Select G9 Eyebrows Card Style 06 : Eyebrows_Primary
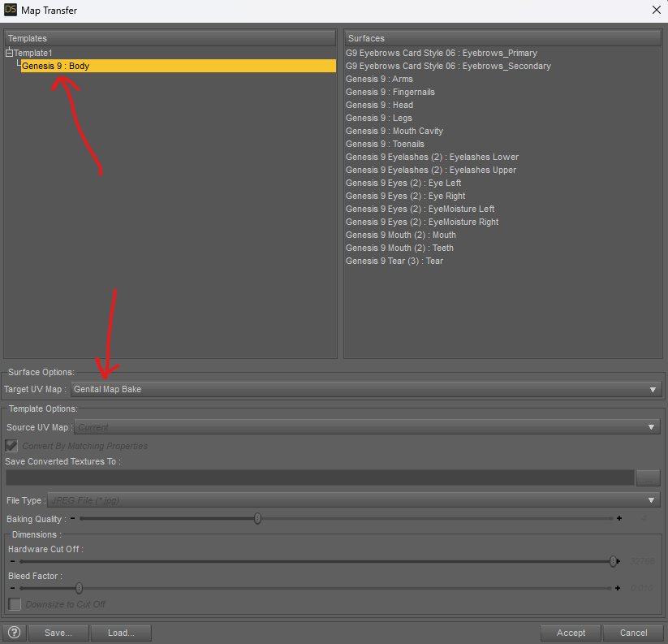This screenshot has width=668, height=644. [x=442, y=53]
